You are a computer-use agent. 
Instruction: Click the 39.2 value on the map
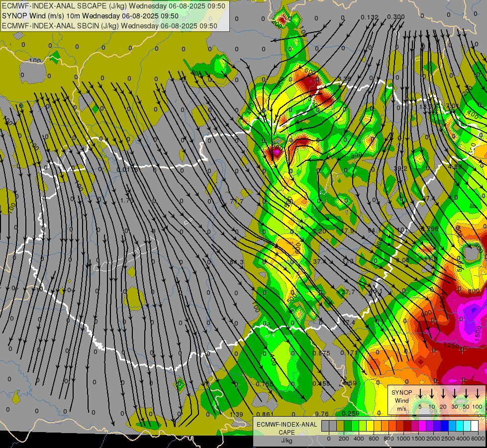coord(400,168)
